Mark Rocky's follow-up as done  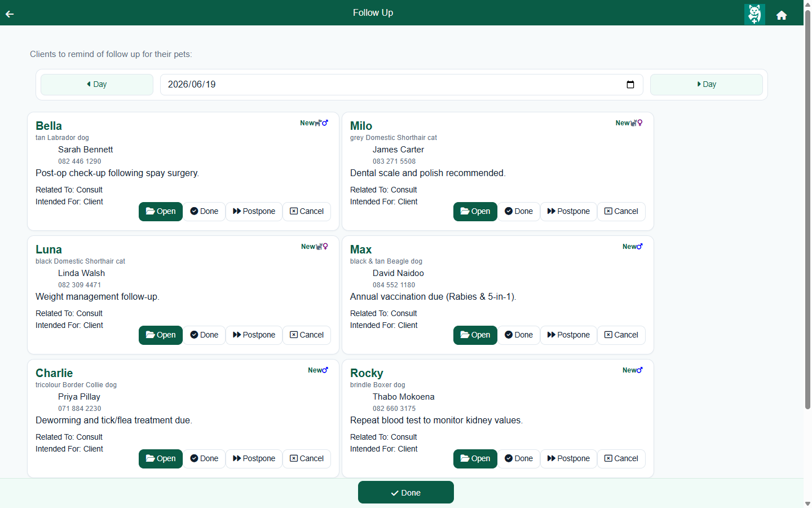pyautogui.click(x=519, y=459)
